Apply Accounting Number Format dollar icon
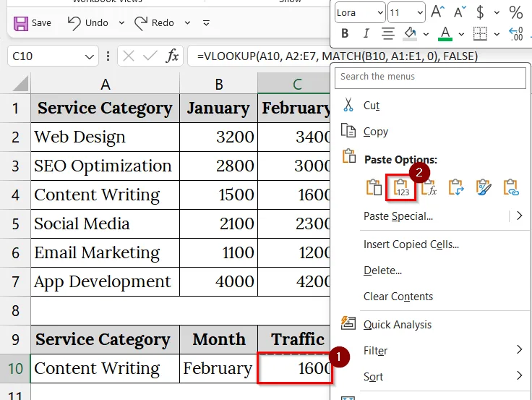This screenshot has width=532, height=400. pos(480,12)
